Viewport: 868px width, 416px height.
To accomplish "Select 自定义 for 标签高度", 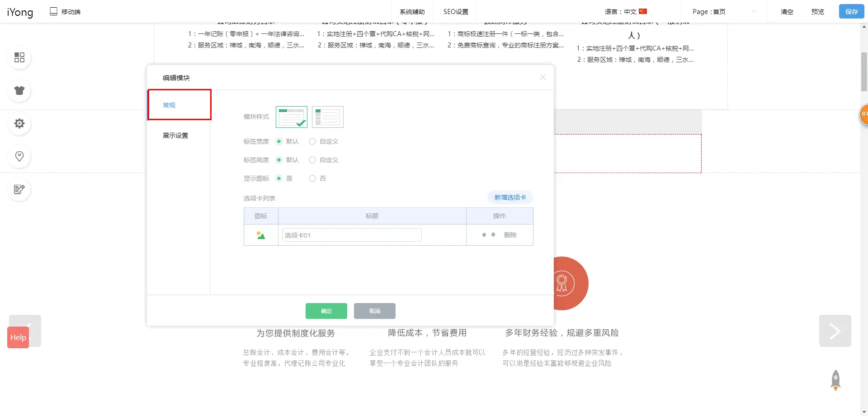I will [312, 160].
